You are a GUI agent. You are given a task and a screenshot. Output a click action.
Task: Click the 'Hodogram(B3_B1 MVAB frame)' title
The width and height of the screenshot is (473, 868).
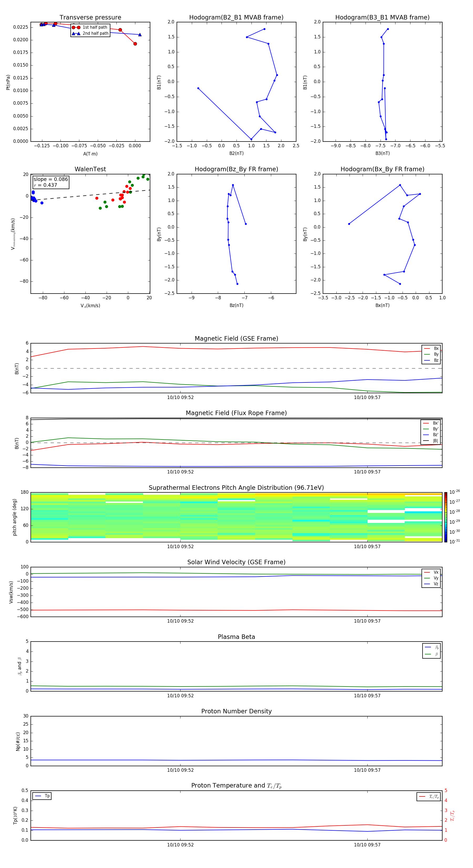[382, 18]
